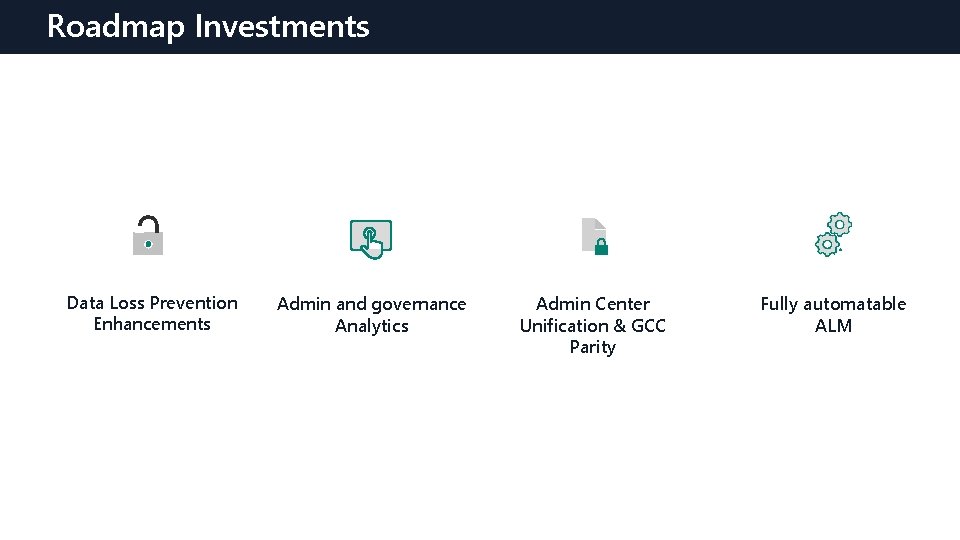Viewport: 960px width, 540px height.
Task: Click the green keyhole dot on the padlock
Action: 148,243
